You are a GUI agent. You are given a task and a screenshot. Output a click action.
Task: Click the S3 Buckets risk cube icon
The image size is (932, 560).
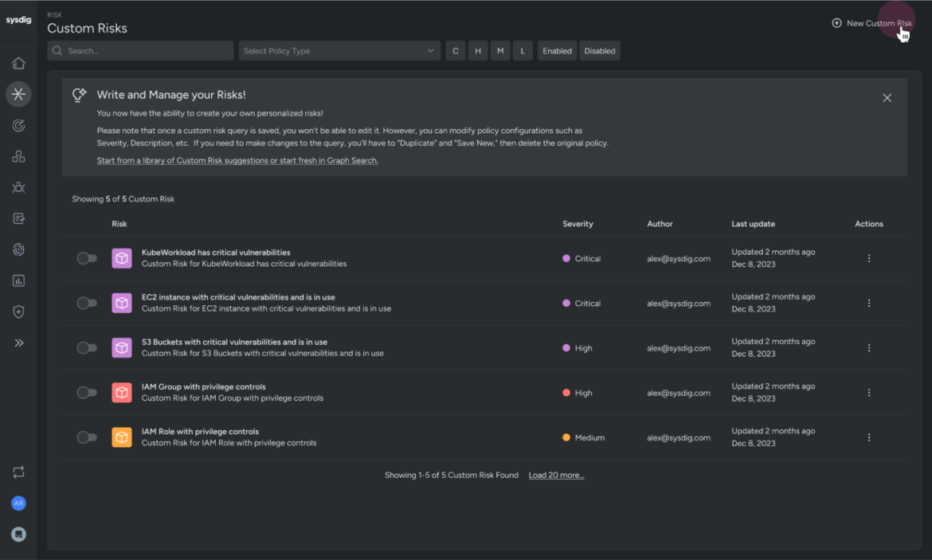point(122,348)
